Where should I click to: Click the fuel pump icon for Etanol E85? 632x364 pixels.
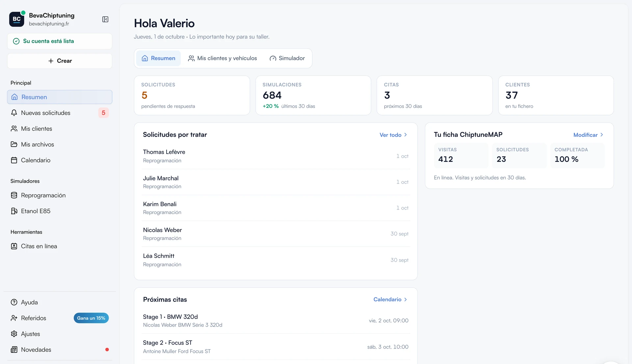pos(14,211)
